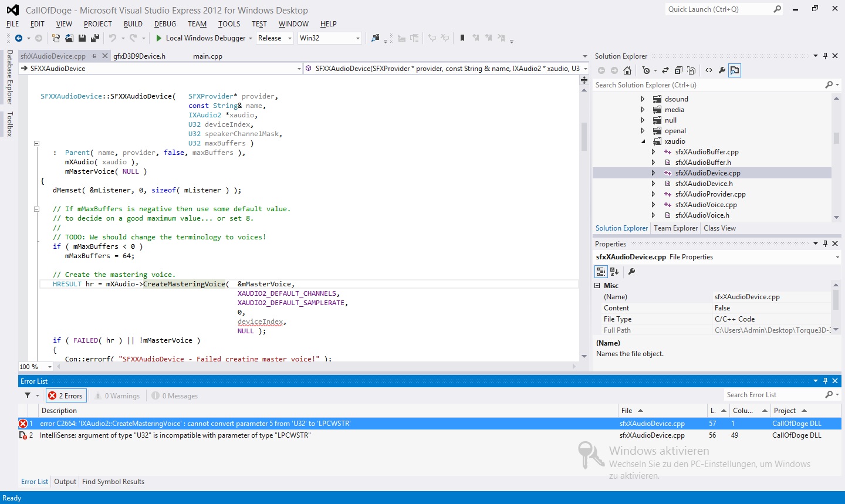Open the DEBUG menu
The width and height of the screenshot is (845, 504).
(x=165, y=24)
